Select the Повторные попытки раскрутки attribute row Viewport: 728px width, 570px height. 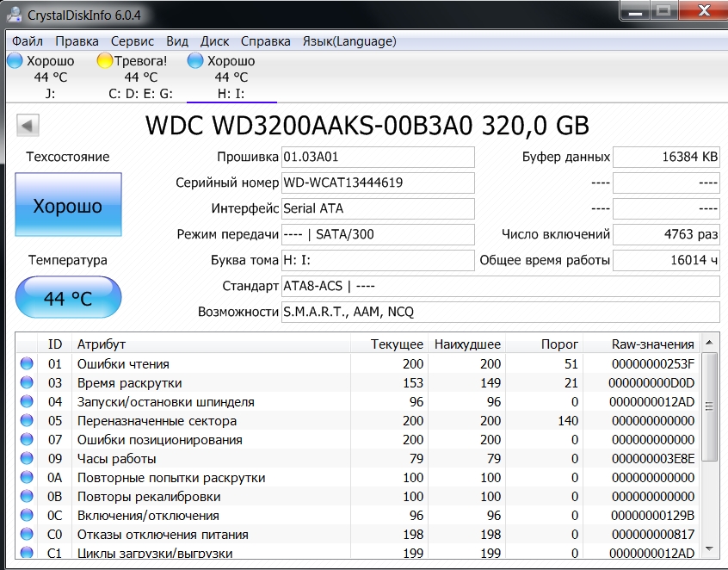click(359, 478)
